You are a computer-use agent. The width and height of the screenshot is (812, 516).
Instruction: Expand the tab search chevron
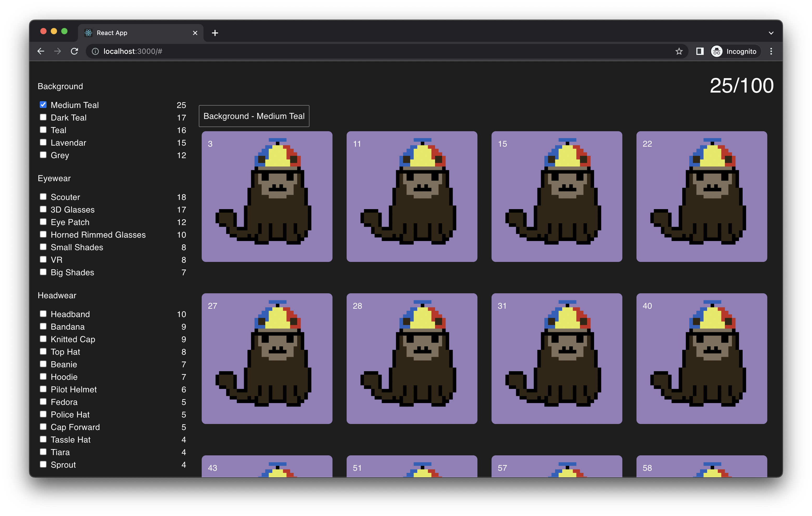pos(771,33)
